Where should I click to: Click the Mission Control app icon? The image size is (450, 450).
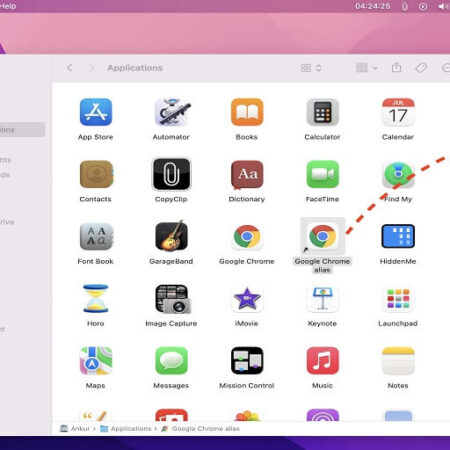tap(247, 361)
